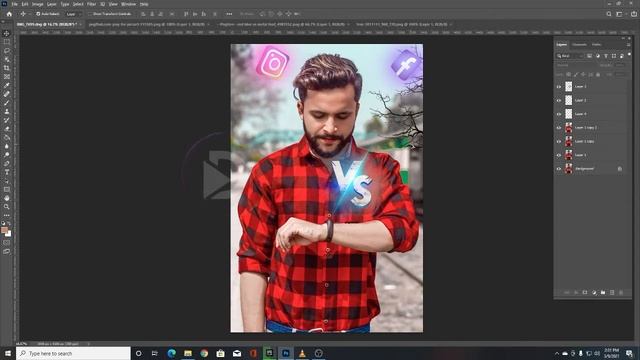Select the Brush tool
Screen dimensions: 640x360
click(7, 102)
